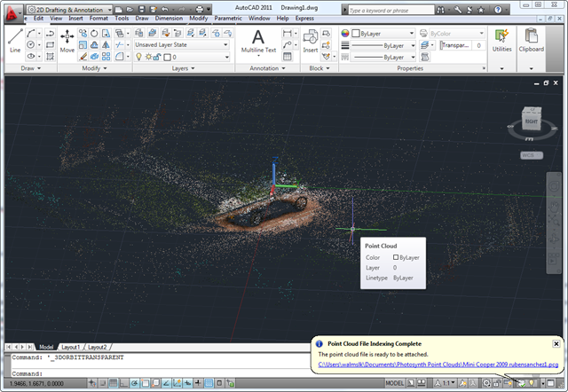Open the WCS coordinate system dropdown
This screenshot has height=392, width=568.
click(x=531, y=154)
